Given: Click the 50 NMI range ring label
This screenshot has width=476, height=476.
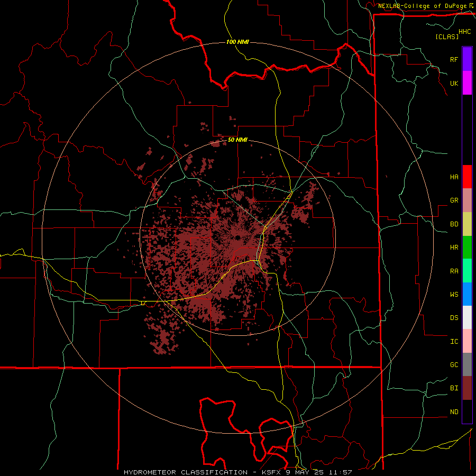Looking at the screenshot, I should [237, 140].
